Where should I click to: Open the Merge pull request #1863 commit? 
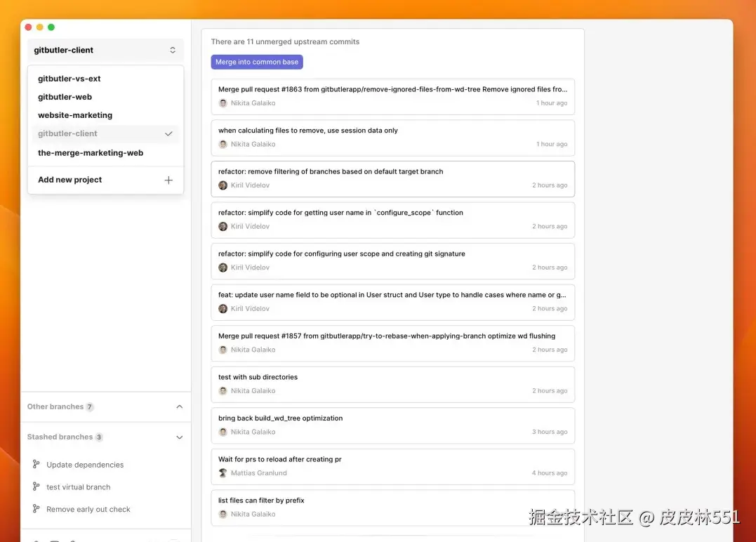[392, 96]
